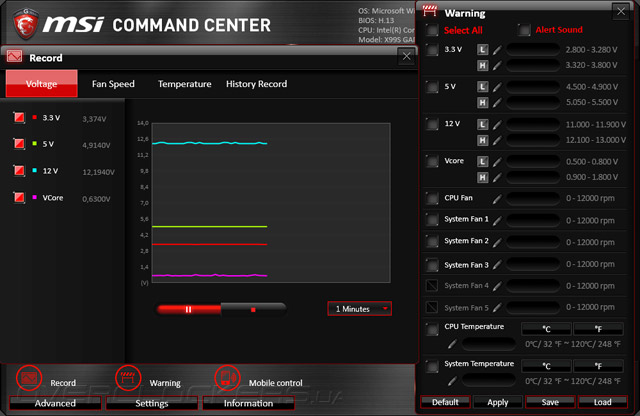Viewport: 640px width, 416px height.
Task: Open the Advanced tab
Action: 55,403
